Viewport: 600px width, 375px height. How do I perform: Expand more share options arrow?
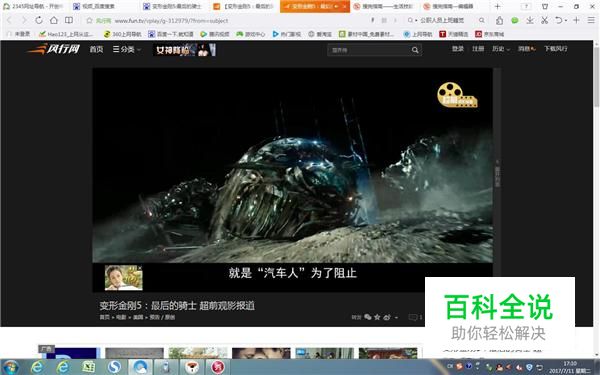[396, 318]
